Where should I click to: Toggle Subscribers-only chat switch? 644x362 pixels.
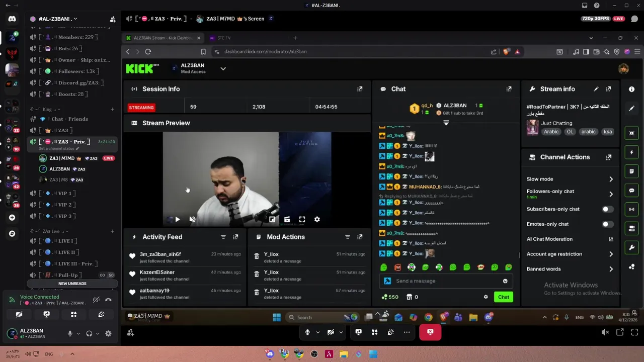[x=607, y=209]
